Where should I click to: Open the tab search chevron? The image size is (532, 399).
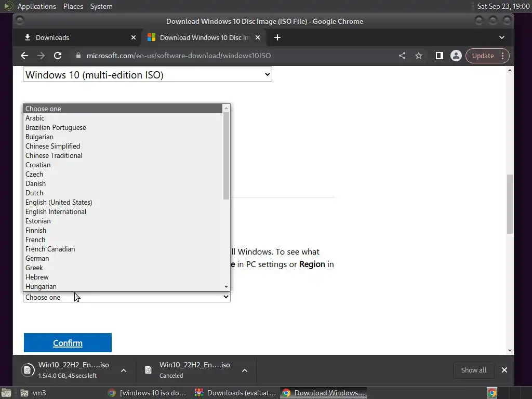click(x=502, y=37)
